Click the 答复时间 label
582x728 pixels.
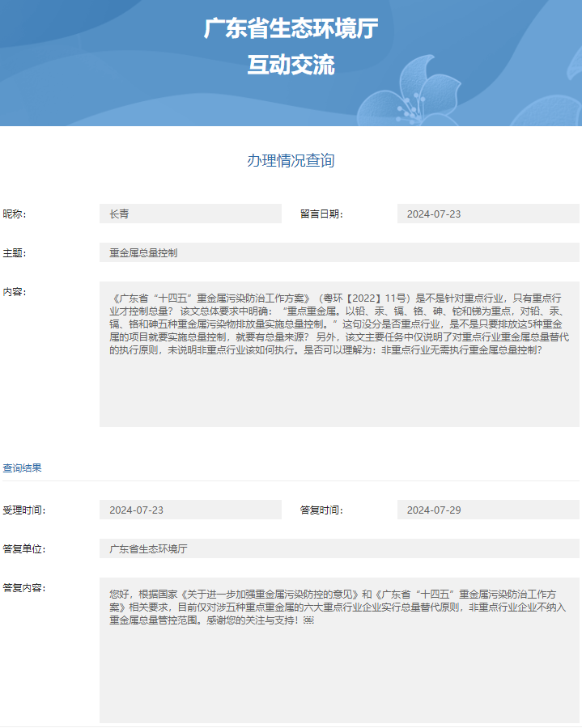(321, 510)
